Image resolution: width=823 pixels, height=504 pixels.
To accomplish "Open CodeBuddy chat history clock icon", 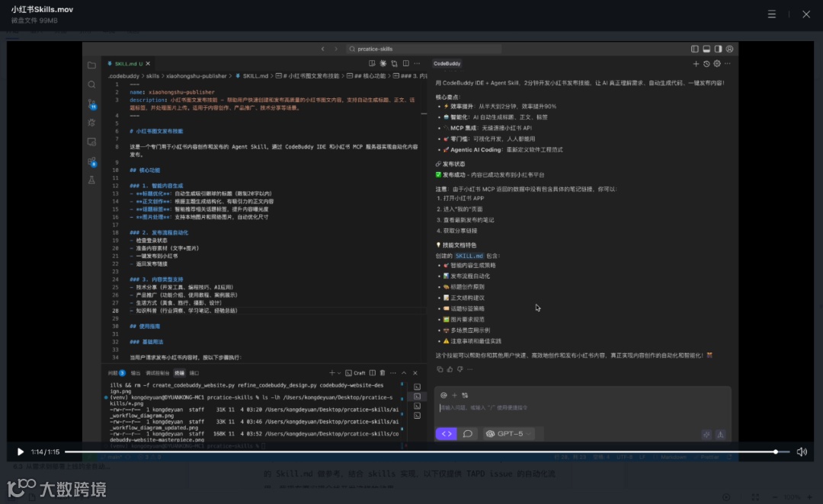I will tap(706, 64).
